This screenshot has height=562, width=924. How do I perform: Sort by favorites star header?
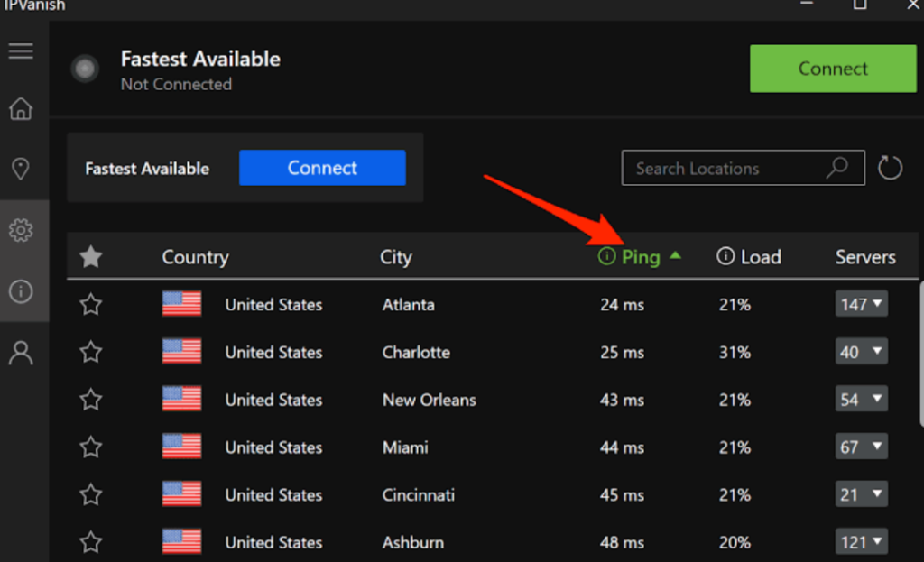click(x=91, y=256)
